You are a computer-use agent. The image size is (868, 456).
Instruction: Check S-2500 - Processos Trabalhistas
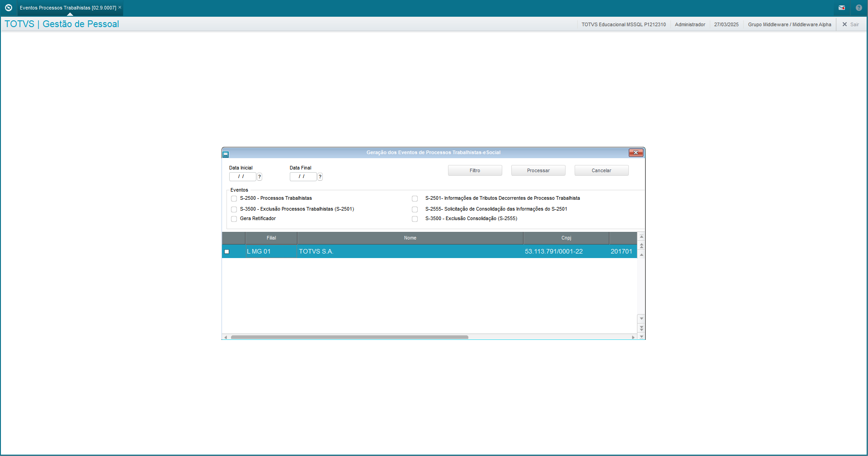pyautogui.click(x=234, y=198)
